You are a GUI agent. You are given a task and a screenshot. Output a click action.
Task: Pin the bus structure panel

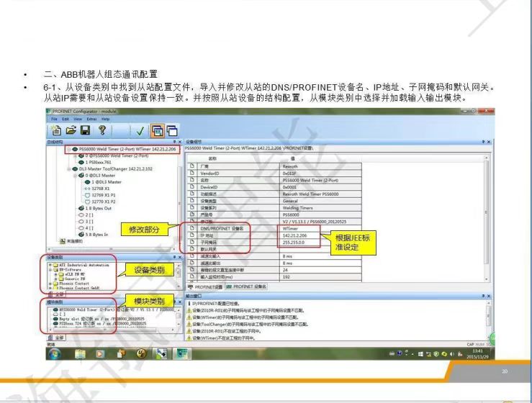[174, 142]
